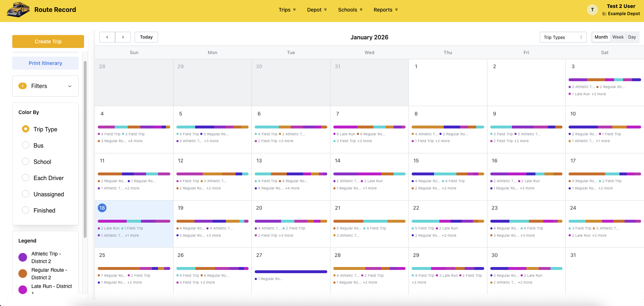
Task: Click '5 Field Trip' entry on January 22
Action: pyautogui.click(x=423, y=228)
